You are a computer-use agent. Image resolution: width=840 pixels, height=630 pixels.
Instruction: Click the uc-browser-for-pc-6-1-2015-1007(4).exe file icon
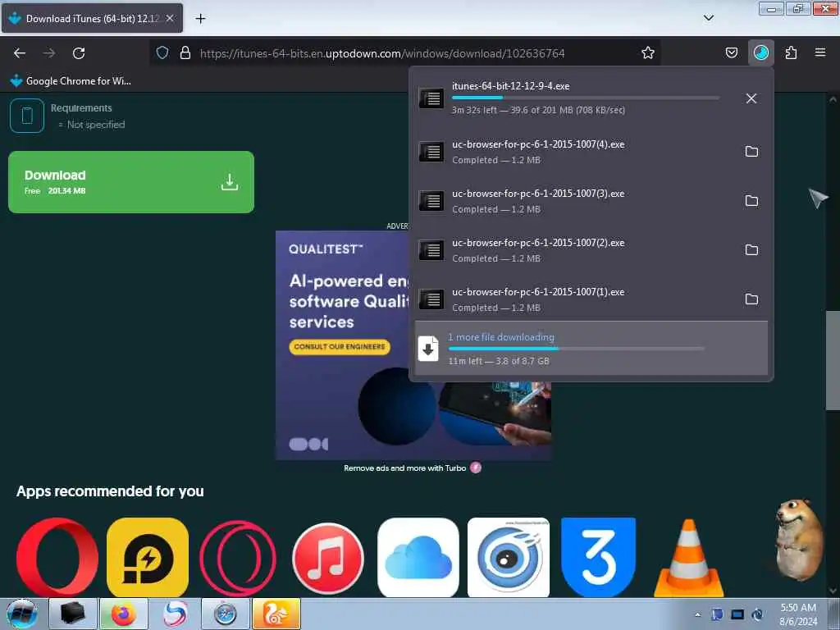pyautogui.click(x=431, y=152)
